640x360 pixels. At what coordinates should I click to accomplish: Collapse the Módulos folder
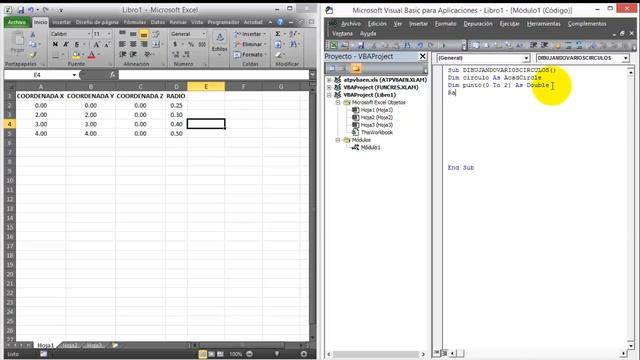coord(338,140)
